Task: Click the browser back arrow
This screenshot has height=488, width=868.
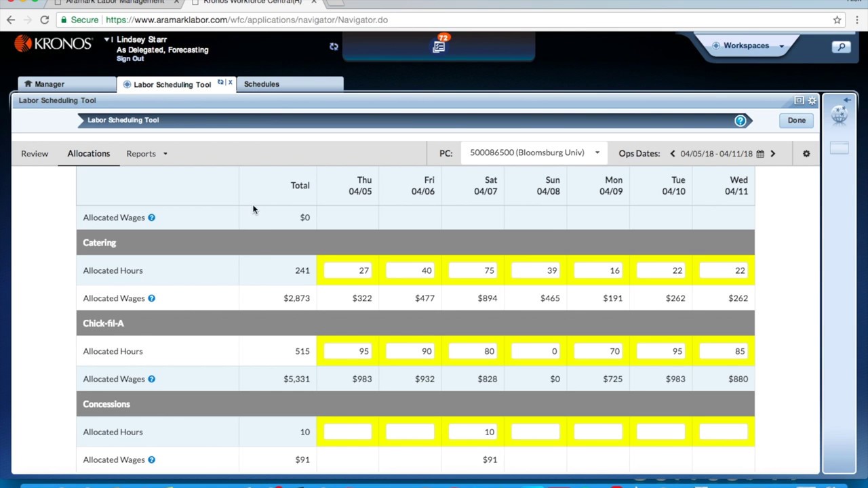Action: point(11,20)
